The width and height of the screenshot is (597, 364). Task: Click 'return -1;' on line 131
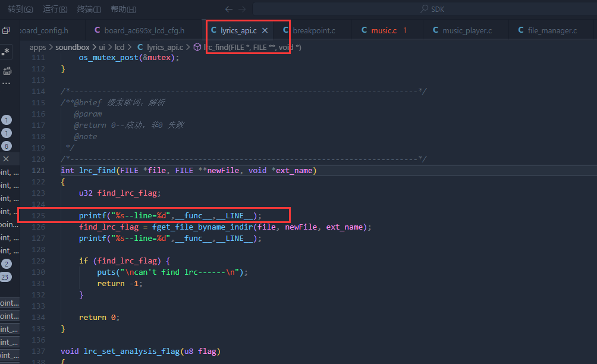(x=120, y=284)
